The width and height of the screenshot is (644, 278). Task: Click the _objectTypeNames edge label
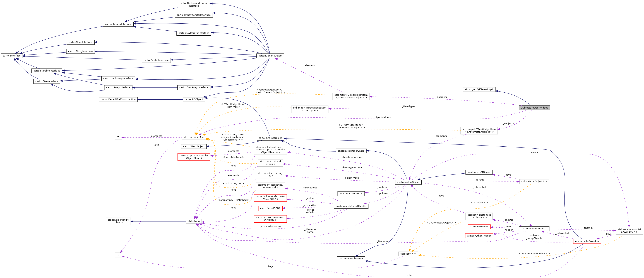coord(351,168)
